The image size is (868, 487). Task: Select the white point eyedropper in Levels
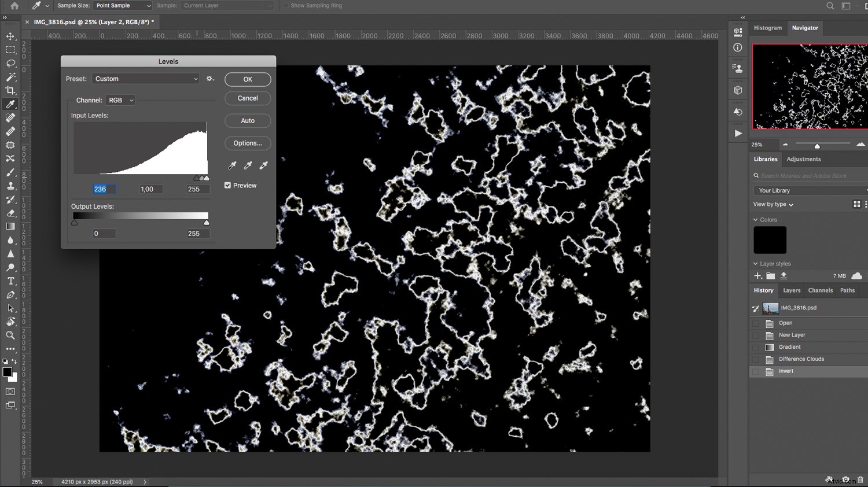point(263,165)
